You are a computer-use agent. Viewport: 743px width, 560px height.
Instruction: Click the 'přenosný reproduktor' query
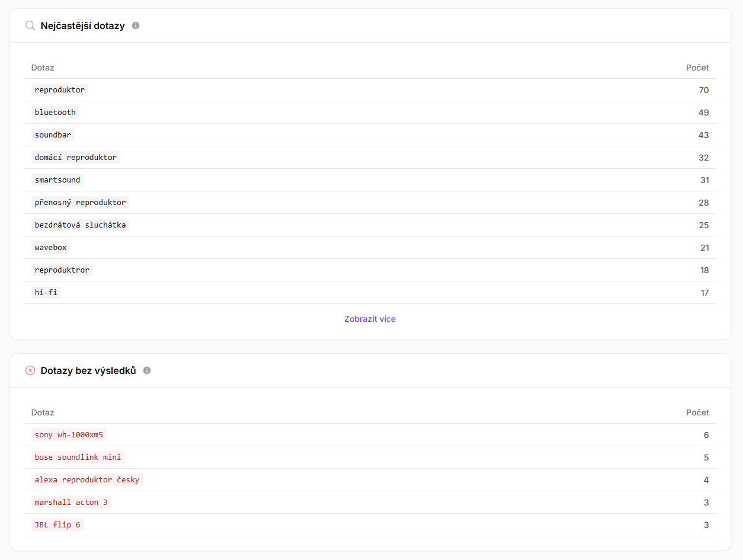pyautogui.click(x=80, y=203)
